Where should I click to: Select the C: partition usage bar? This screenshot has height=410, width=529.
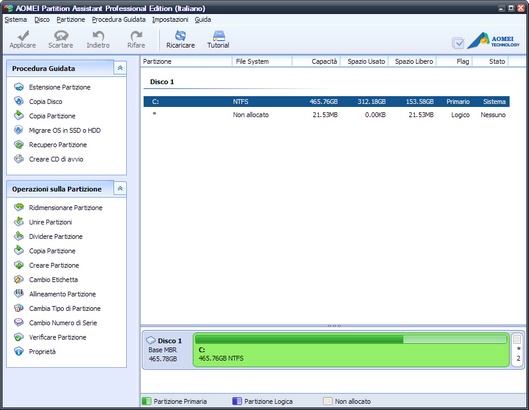pyautogui.click(x=351, y=339)
